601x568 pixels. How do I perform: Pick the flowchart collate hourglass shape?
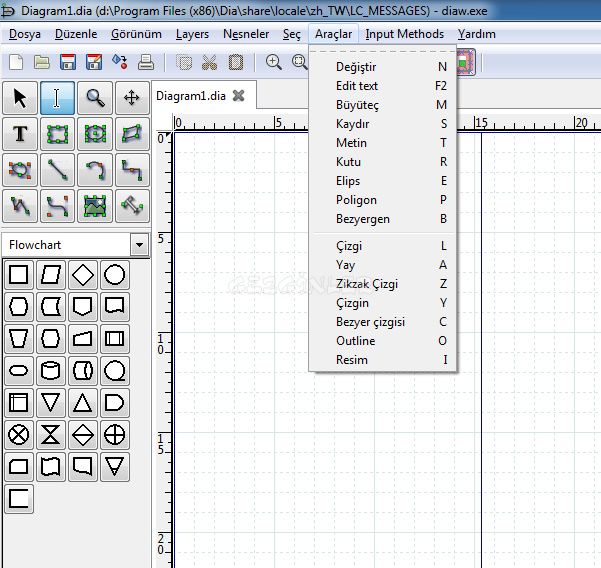pyautogui.click(x=51, y=435)
